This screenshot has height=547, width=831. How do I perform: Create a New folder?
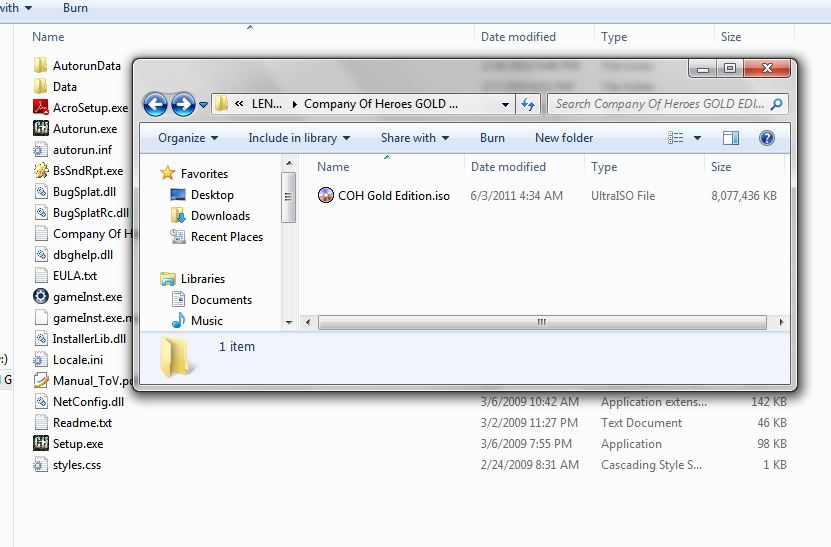tap(564, 138)
